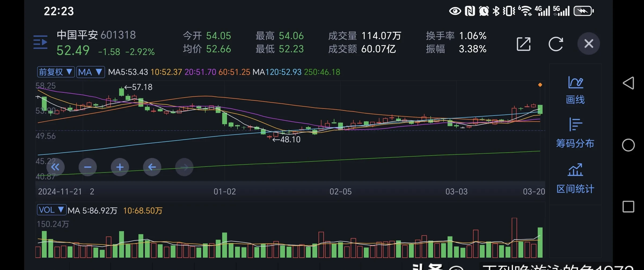Tap the NFC status bar icon
The image size is (644, 270).
pos(470,11)
